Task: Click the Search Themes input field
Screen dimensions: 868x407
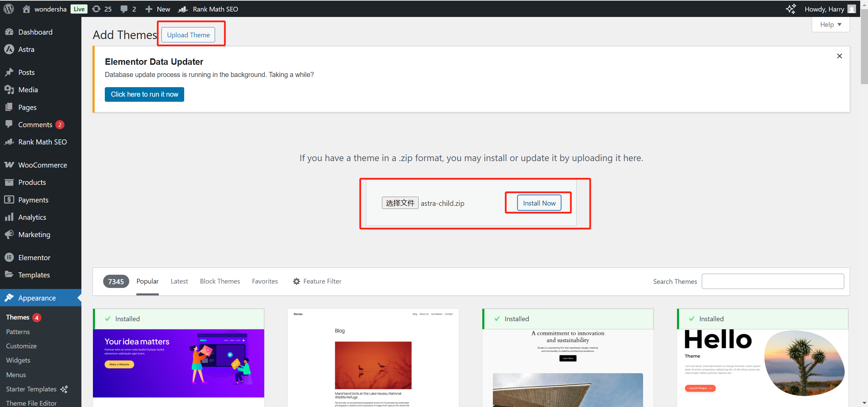Action: click(772, 281)
